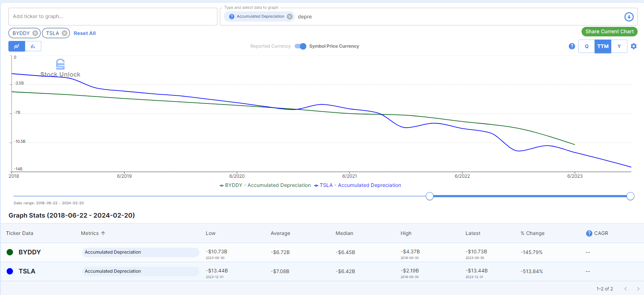Click the Low column header
644x295 pixels.
[211, 233]
